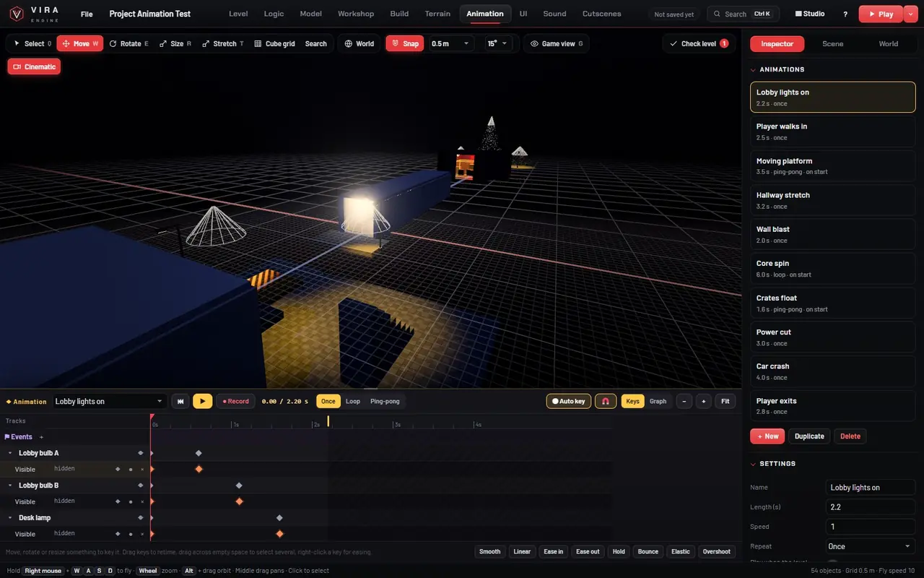Screen dimensions: 924x578
Task: Select the Rotate tool in the toolbar
Action: pyautogui.click(x=128, y=44)
